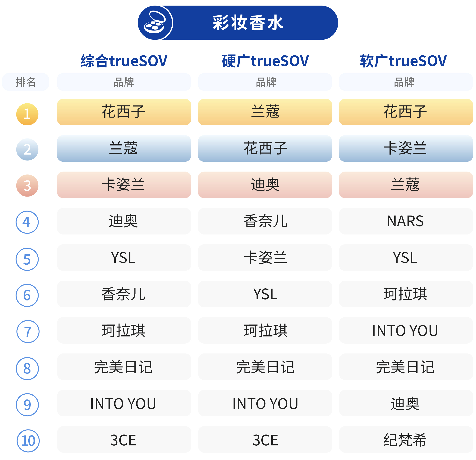The height and width of the screenshot is (460, 476).
Task: Select the 综合trueSOV column heading
Action: click(124, 61)
